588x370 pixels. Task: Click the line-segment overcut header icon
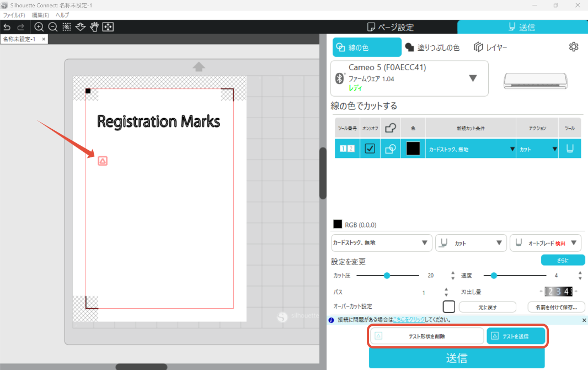click(x=391, y=128)
